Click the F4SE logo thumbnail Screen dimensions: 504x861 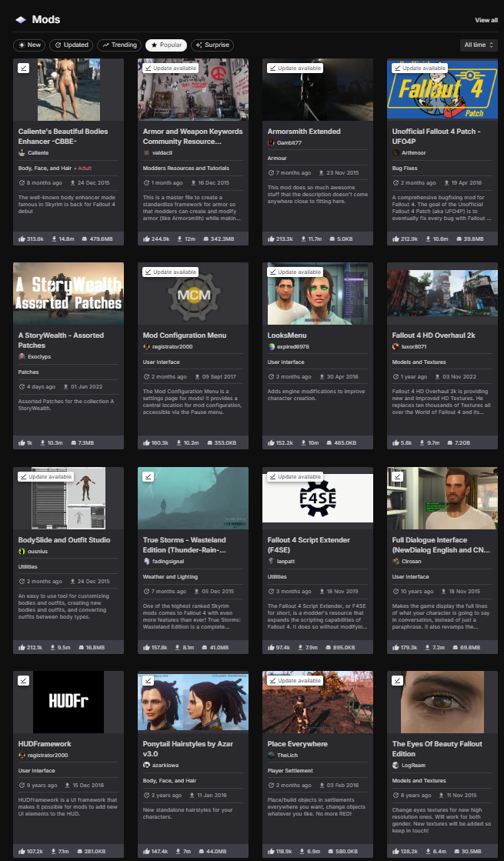[318, 498]
